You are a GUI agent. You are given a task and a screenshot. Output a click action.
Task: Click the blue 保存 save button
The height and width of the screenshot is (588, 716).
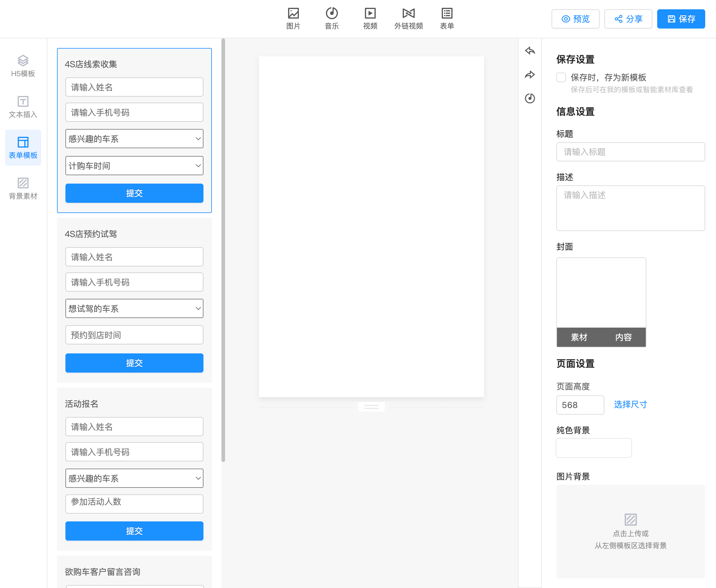[x=681, y=19]
